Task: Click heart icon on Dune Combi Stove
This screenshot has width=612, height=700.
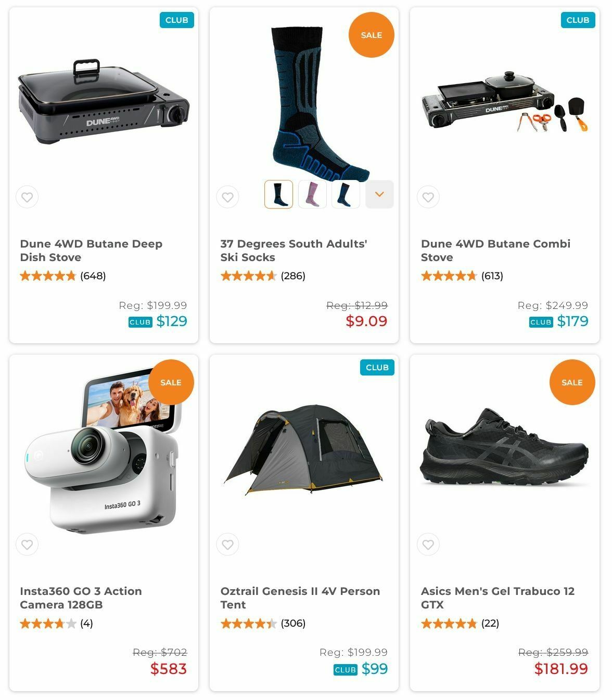Action: tap(428, 197)
